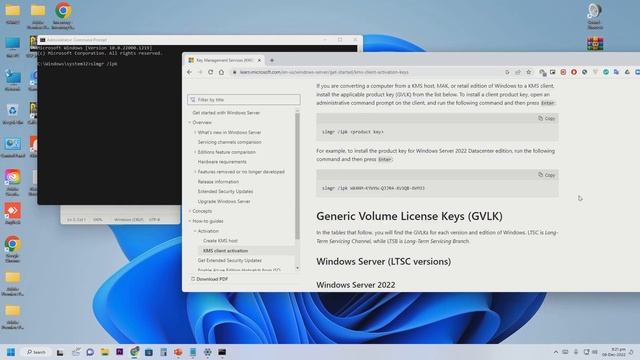Switch to Chrome in the taskbar
640x360 pixels.
[134, 352]
